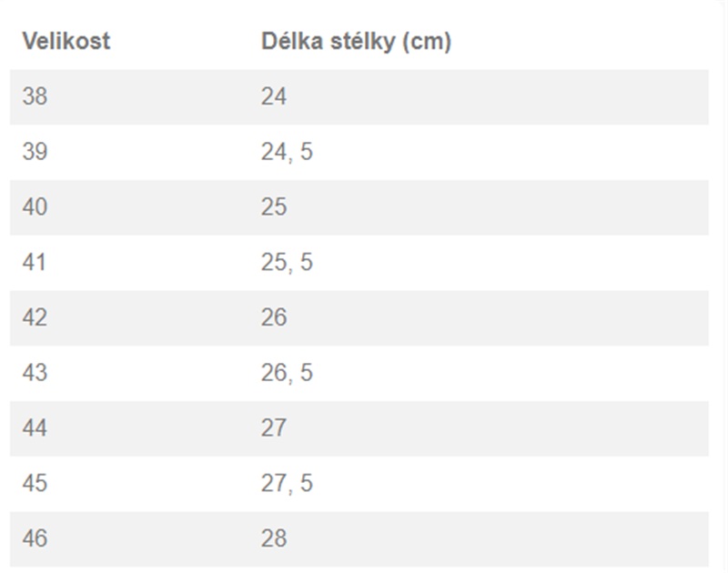Select size 44 cell

[x=35, y=427]
